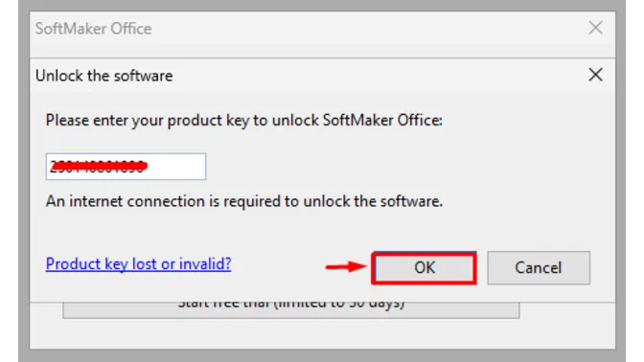Start the free 30-day trial
Viewport: 644px width, 362px height.
click(x=290, y=310)
